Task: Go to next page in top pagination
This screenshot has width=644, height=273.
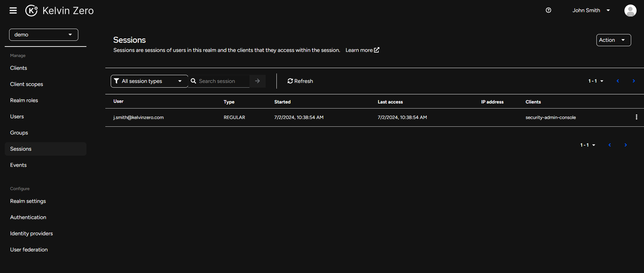Action: click(x=634, y=81)
